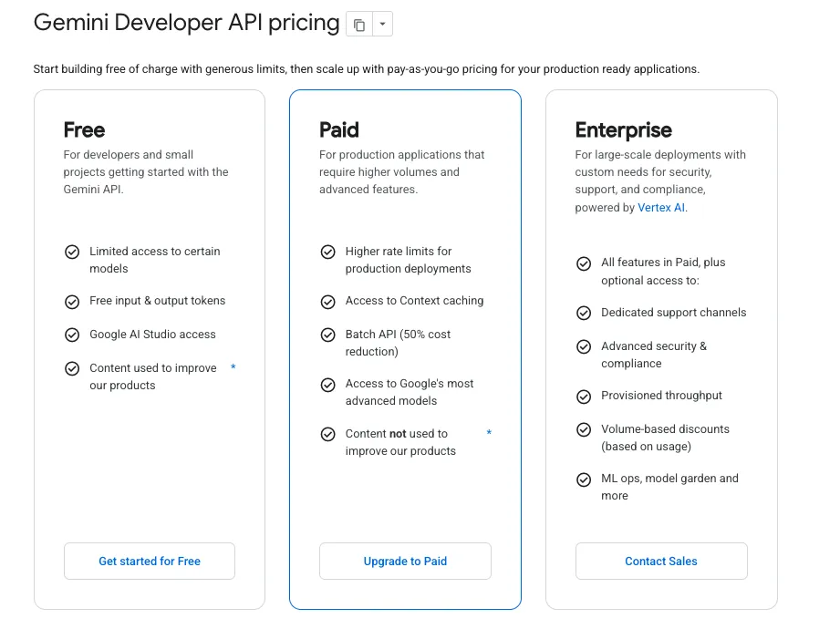Click checkmark icon beside Limited access to certain models
Image resolution: width=840 pixels, height=629 pixels.
72,252
